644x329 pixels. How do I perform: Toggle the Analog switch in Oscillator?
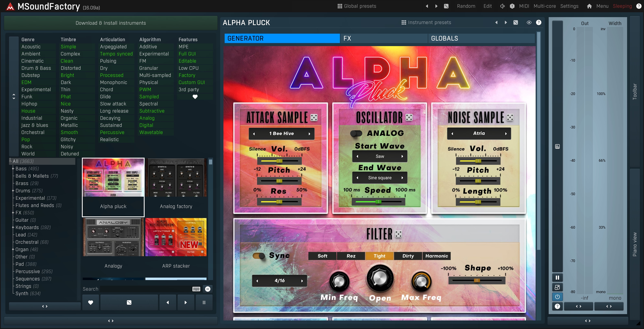click(x=356, y=133)
